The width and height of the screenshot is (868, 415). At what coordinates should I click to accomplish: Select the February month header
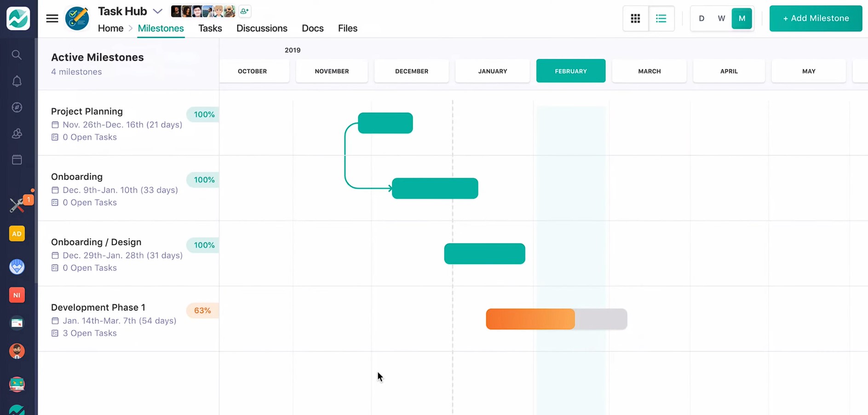pyautogui.click(x=571, y=71)
